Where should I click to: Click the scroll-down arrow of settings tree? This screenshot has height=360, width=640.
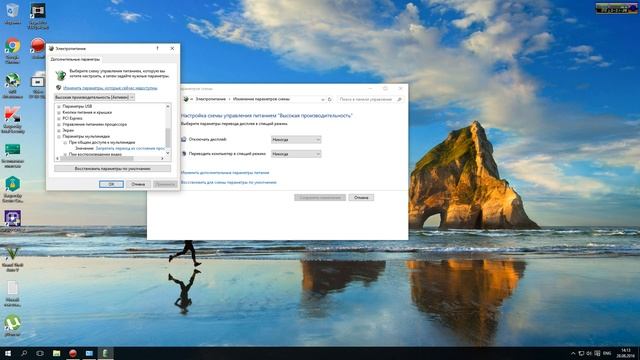point(168,153)
